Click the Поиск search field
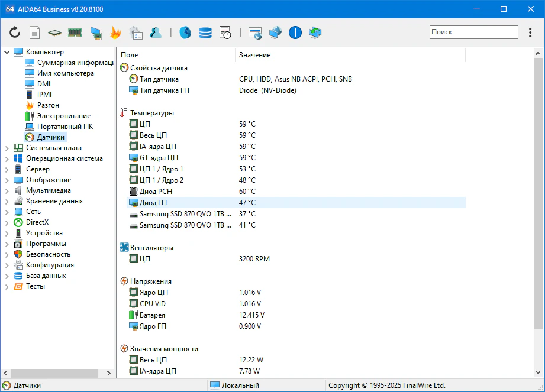The image size is (545, 392). click(x=473, y=33)
